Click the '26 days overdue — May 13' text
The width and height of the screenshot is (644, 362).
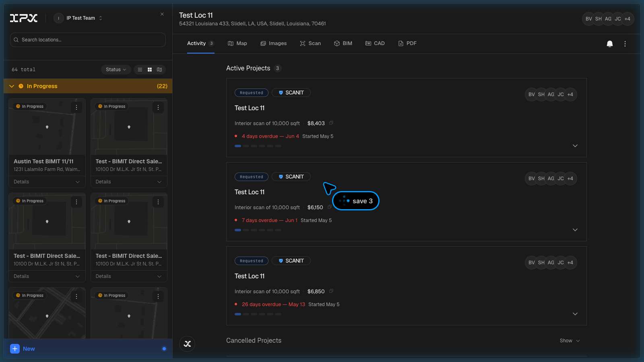[274, 304]
